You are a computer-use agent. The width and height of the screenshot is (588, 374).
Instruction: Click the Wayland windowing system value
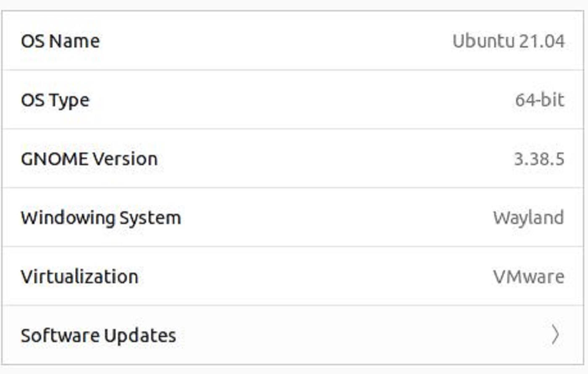click(528, 218)
